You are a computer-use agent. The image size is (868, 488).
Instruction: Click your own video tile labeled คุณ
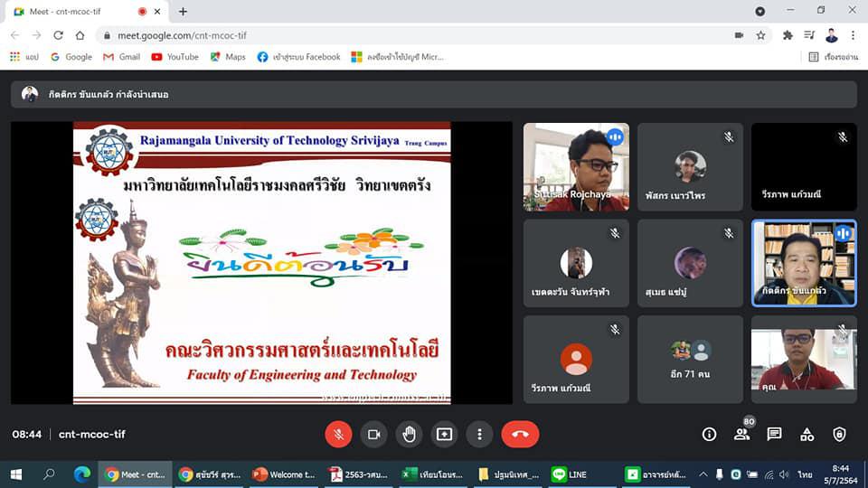[x=804, y=359]
